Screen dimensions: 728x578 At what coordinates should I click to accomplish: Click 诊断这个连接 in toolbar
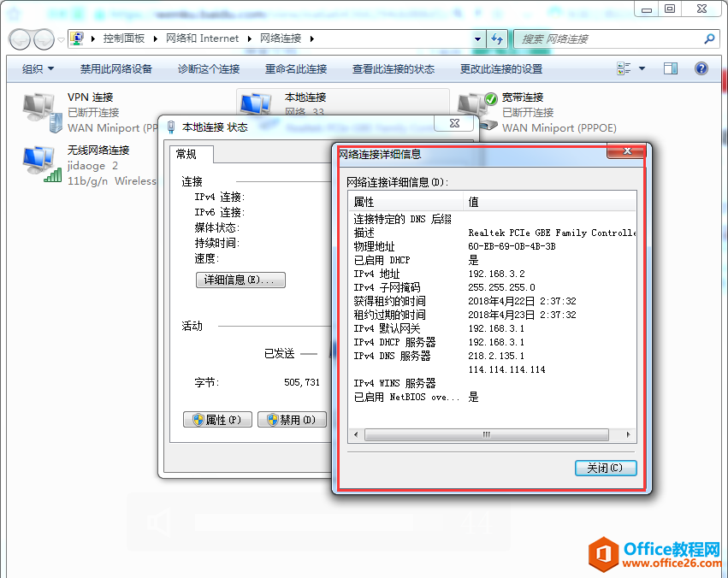[x=209, y=69]
